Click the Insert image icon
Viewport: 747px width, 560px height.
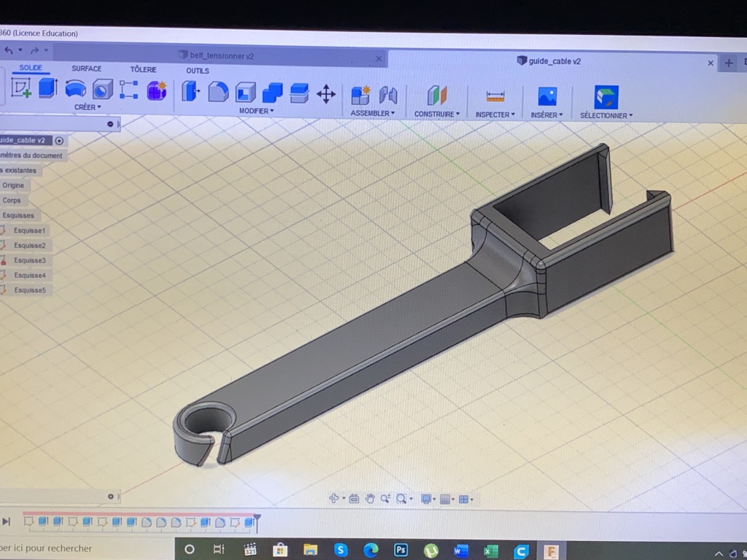[x=546, y=96]
